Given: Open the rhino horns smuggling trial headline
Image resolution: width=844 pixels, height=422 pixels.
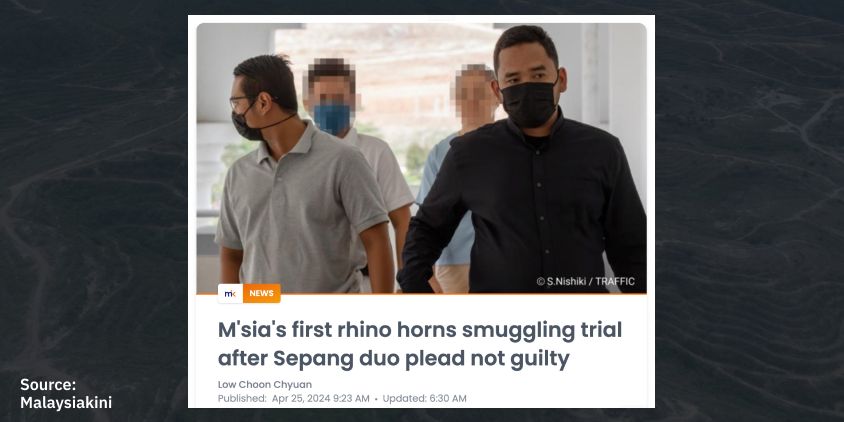Looking at the screenshot, I should (420, 344).
